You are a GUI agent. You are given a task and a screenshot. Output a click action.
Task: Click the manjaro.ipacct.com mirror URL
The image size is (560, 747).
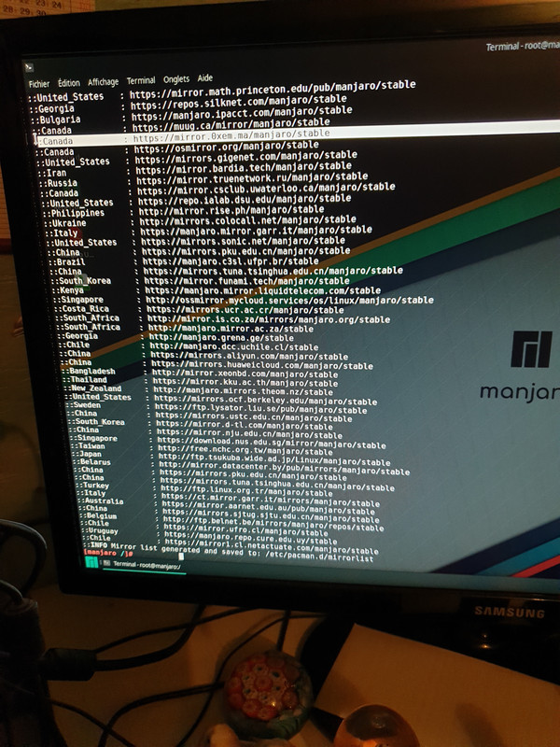(242, 113)
